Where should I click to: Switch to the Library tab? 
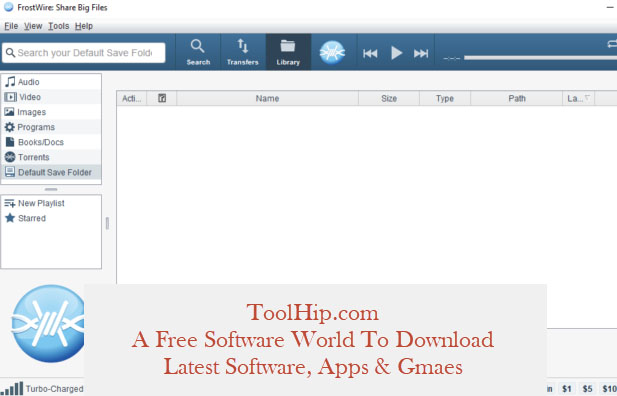point(288,52)
